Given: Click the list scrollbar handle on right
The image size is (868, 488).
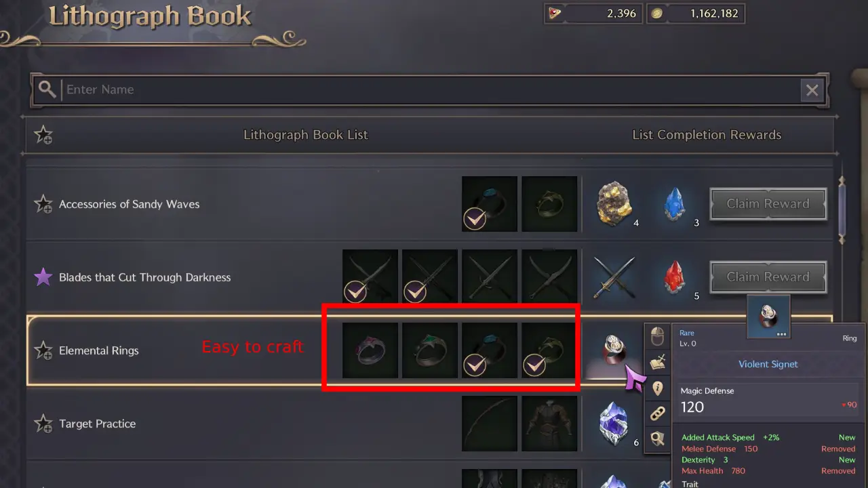Looking at the screenshot, I should click(842, 210).
